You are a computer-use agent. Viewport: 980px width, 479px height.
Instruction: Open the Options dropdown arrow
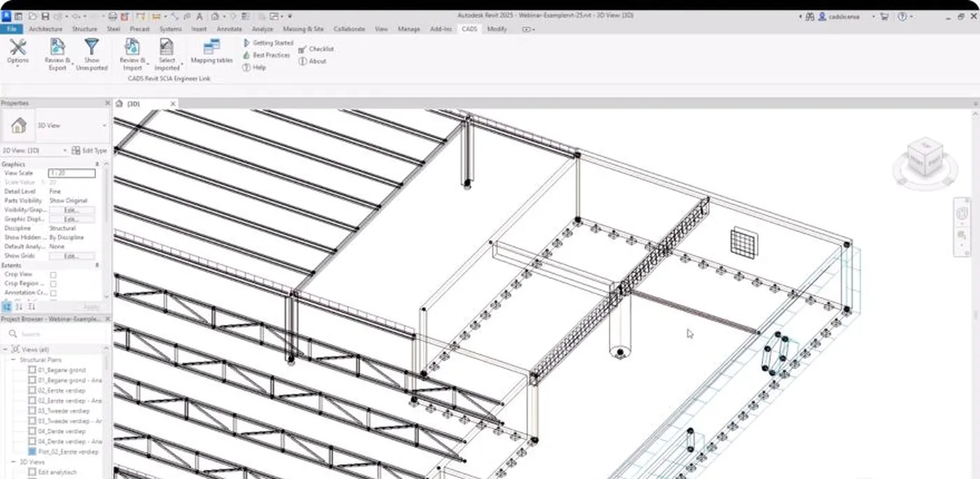tap(17, 67)
